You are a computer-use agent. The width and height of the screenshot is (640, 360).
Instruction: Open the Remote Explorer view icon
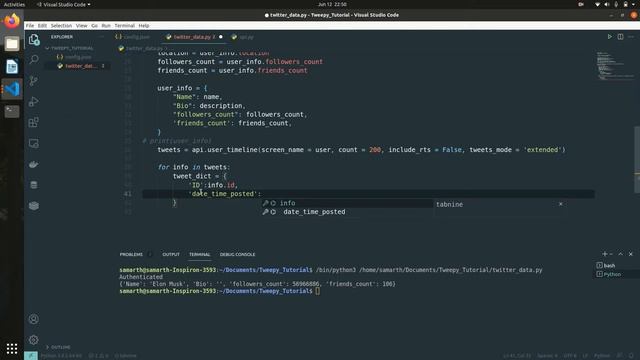[x=34, y=143]
